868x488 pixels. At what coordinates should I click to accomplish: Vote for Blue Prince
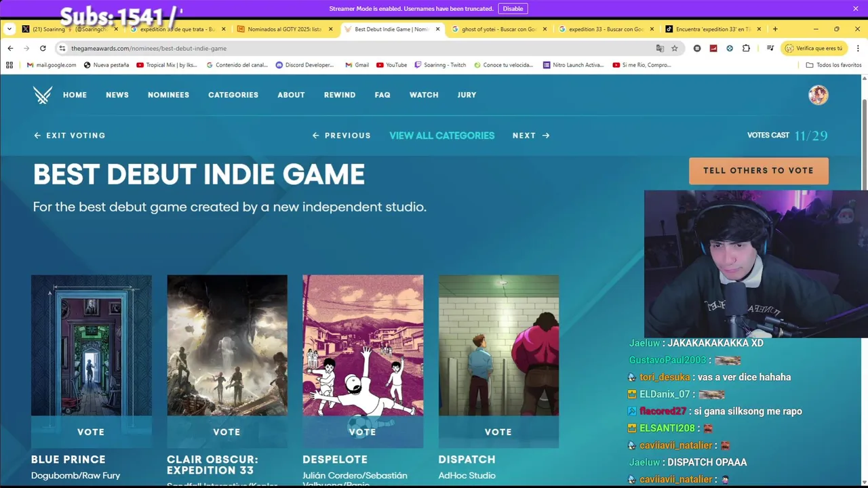pyautogui.click(x=91, y=432)
